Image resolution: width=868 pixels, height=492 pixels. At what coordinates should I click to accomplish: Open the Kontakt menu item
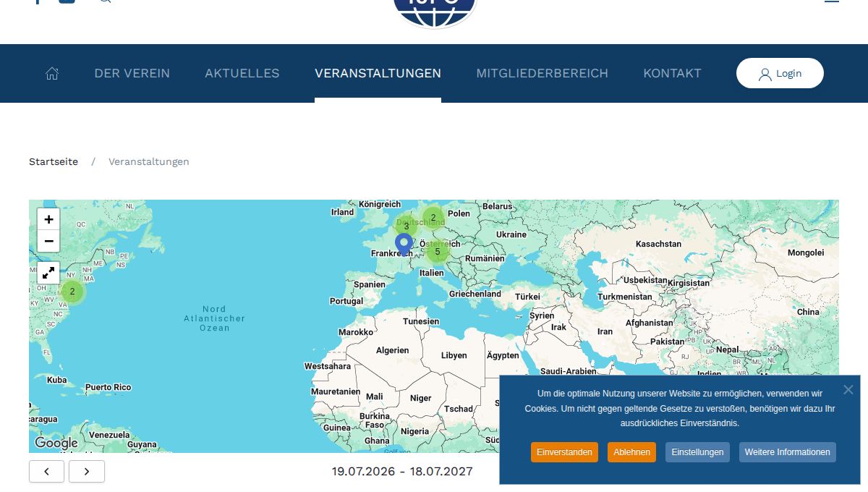[672, 73]
